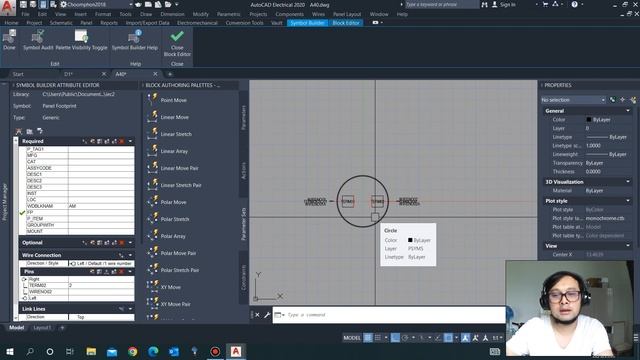Toggle ortho mode in status bar
This screenshot has height=360, width=640.
tap(395, 338)
